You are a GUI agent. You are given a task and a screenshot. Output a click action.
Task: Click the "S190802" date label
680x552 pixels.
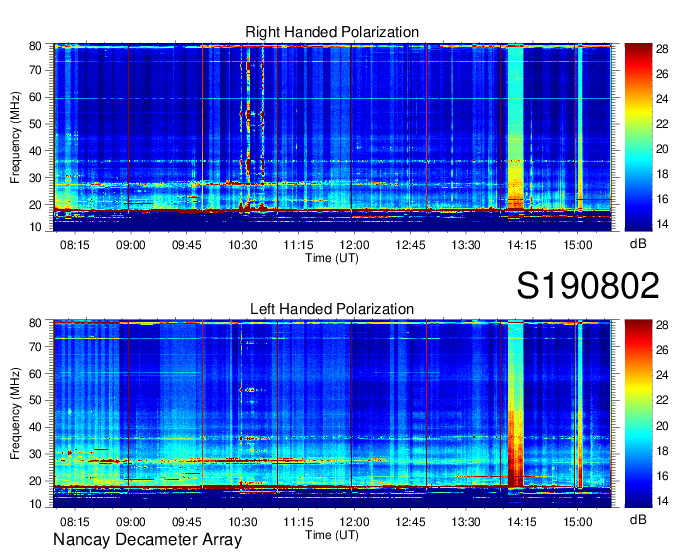588,286
